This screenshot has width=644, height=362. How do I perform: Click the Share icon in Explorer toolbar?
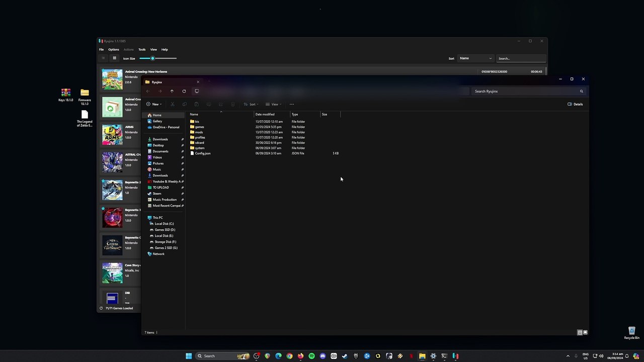(x=220, y=104)
